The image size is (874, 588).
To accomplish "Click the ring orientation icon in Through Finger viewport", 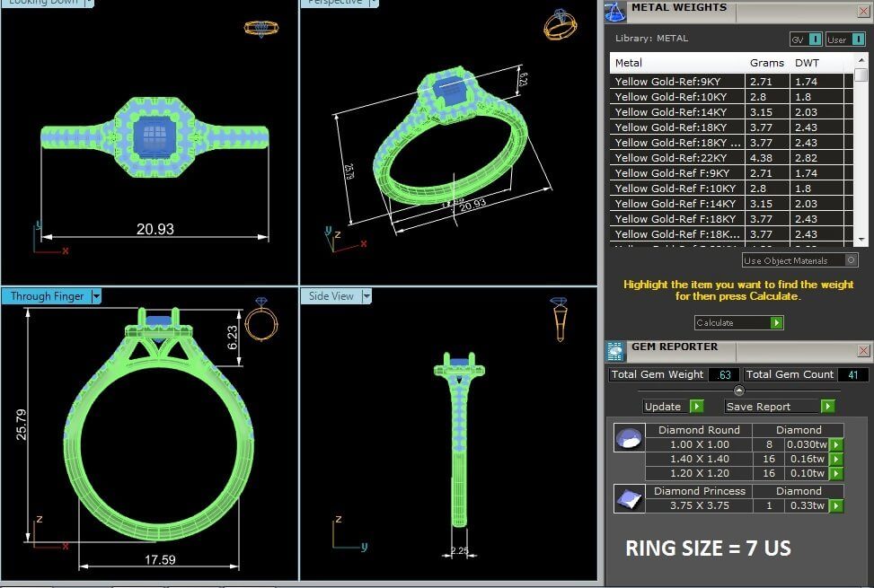I will click(260, 320).
